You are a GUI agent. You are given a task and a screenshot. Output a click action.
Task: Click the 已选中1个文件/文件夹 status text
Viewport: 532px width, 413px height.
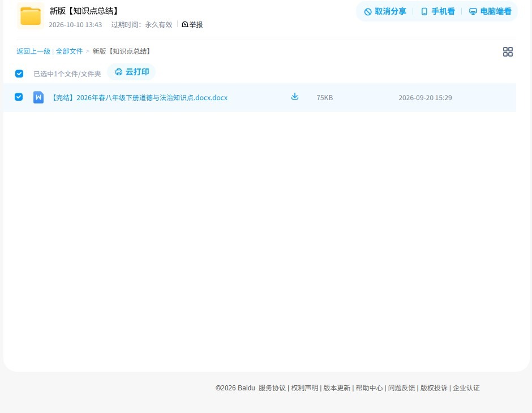point(67,74)
